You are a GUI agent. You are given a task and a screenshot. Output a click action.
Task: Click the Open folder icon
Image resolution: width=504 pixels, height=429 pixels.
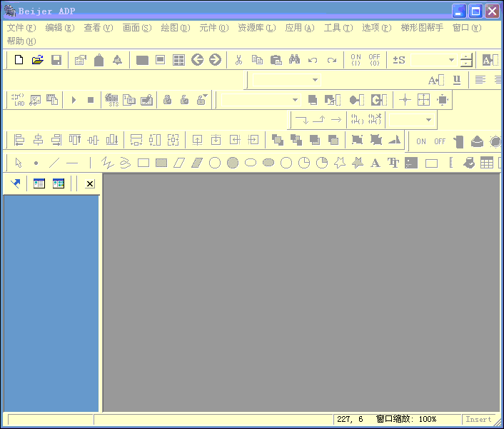pos(38,60)
